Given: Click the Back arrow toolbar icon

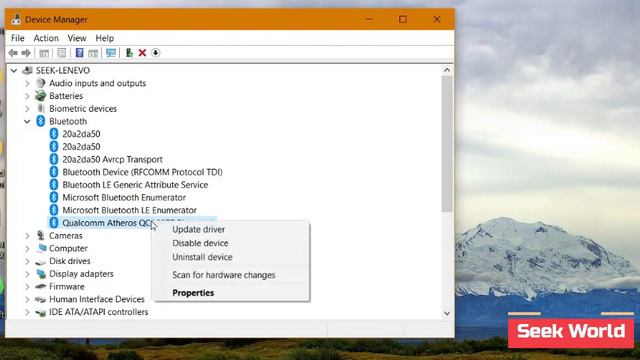Looking at the screenshot, I should click(x=13, y=53).
